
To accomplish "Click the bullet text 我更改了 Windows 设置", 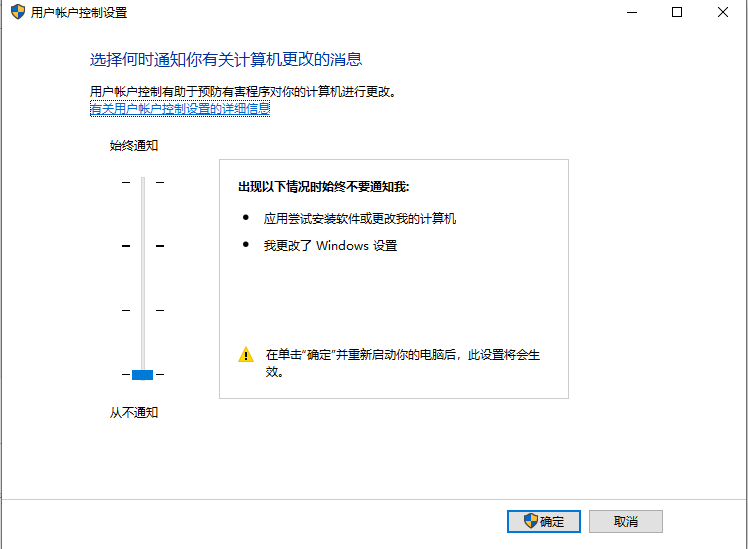I will click(330, 246).
